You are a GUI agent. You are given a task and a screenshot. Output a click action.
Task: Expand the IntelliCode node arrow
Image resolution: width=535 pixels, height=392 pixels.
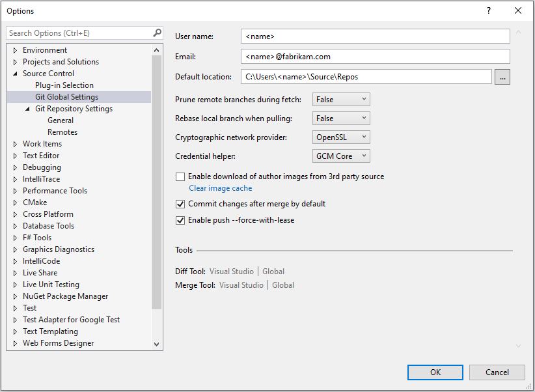tap(15, 261)
